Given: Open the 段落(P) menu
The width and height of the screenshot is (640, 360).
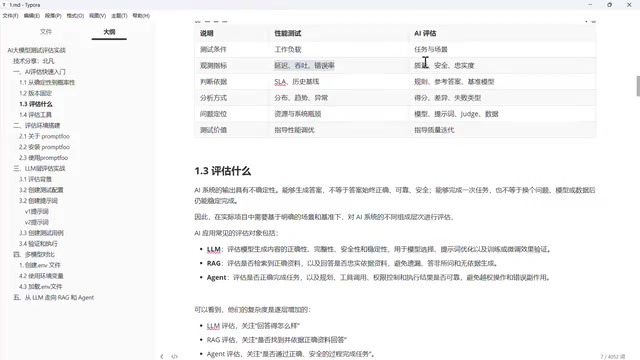Looking at the screenshot, I should pyautogui.click(x=53, y=16).
